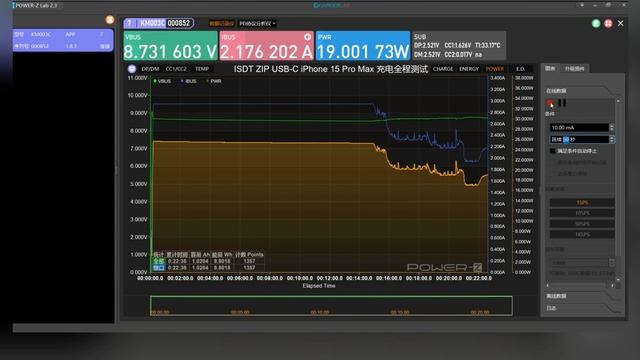Screen dimensions: 640x360
Task: Click the plus circle icon on IBUS tile
Action: pyautogui.click(x=307, y=37)
